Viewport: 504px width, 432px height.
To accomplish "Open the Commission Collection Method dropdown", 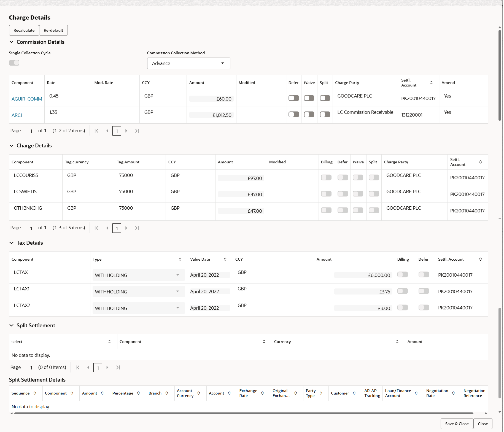I will [x=222, y=63].
